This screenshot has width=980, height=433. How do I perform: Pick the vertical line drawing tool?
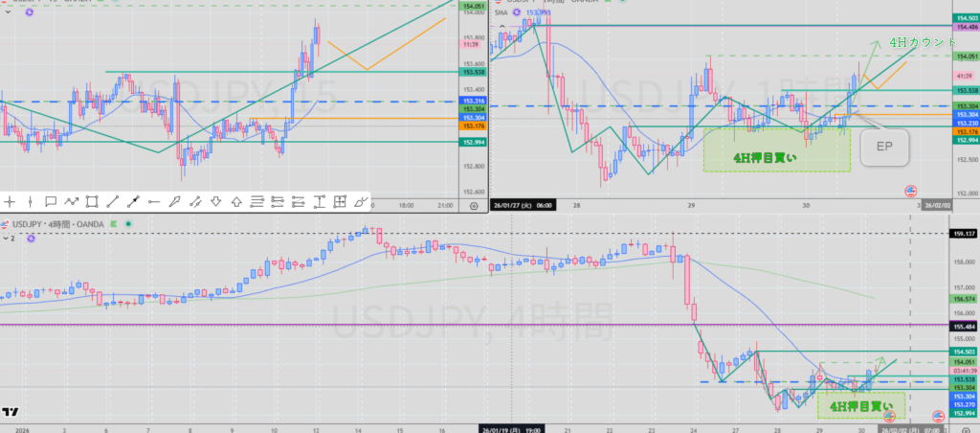coord(31,202)
